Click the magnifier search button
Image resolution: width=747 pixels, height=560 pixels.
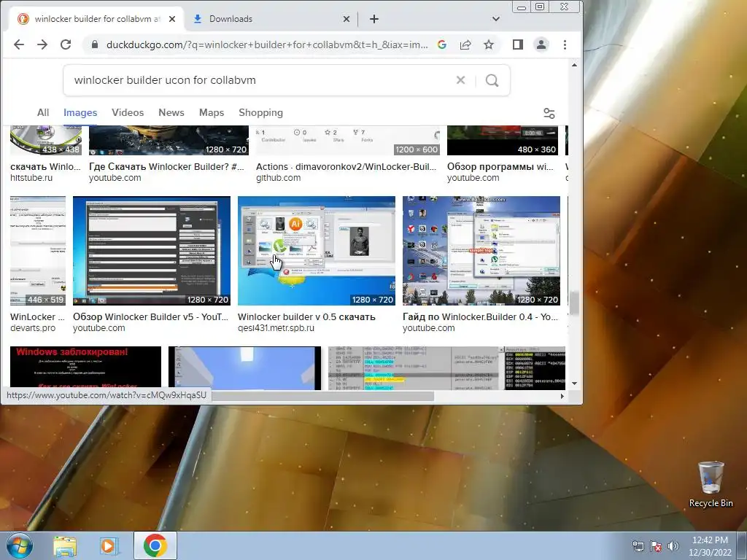[x=492, y=80]
